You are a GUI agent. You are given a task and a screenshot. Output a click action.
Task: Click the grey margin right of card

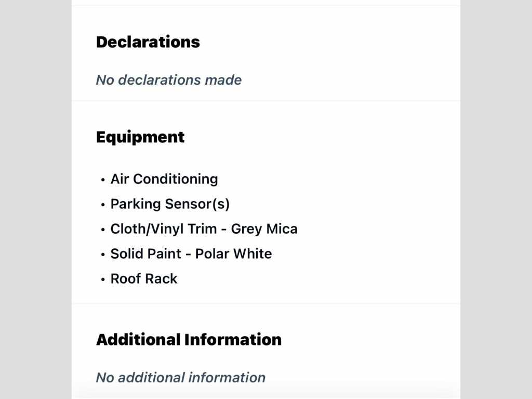click(x=496, y=199)
